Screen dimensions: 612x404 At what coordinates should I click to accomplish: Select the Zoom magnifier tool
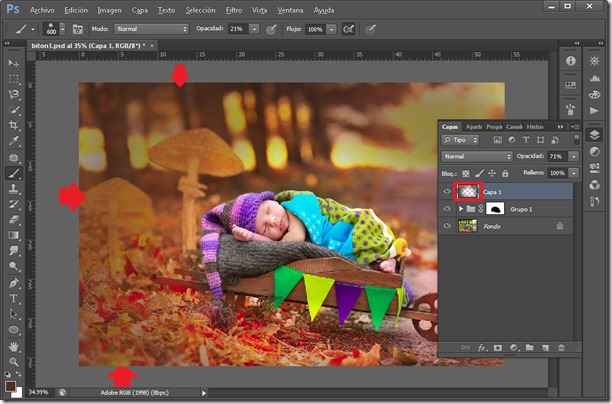(14, 361)
